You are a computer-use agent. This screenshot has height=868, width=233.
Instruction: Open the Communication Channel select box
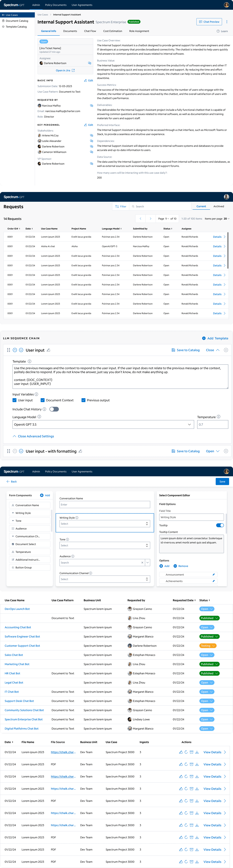[105, 579]
